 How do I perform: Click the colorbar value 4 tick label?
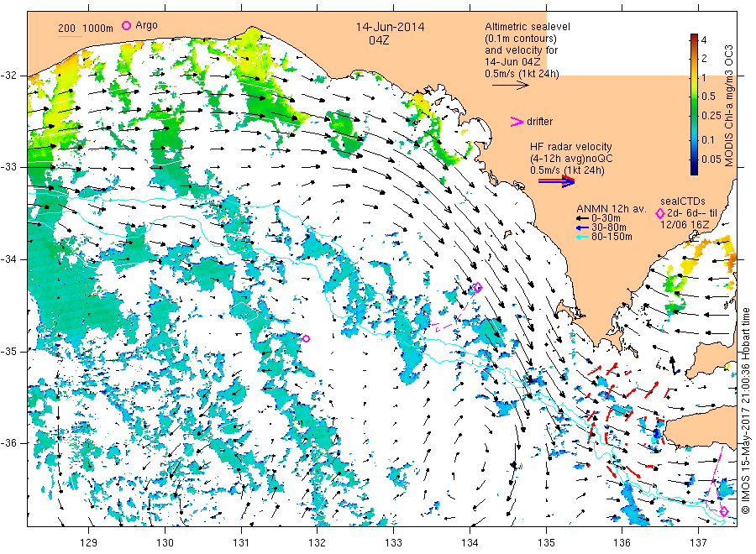[x=704, y=40]
